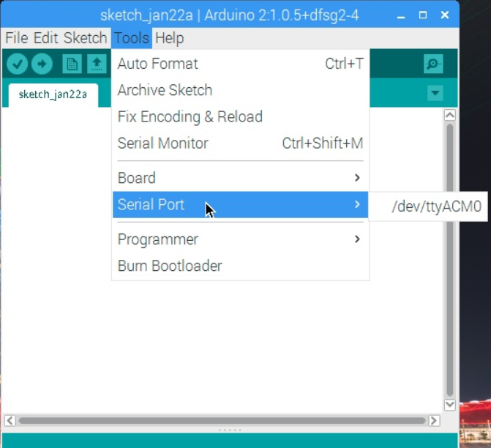
Task: Expand the Board submenu
Action: coord(241,178)
